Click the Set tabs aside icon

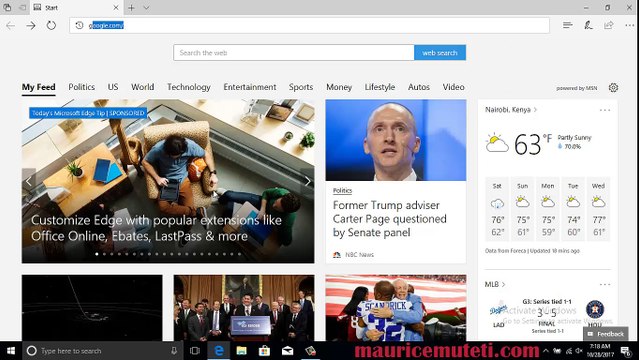point(22,7)
